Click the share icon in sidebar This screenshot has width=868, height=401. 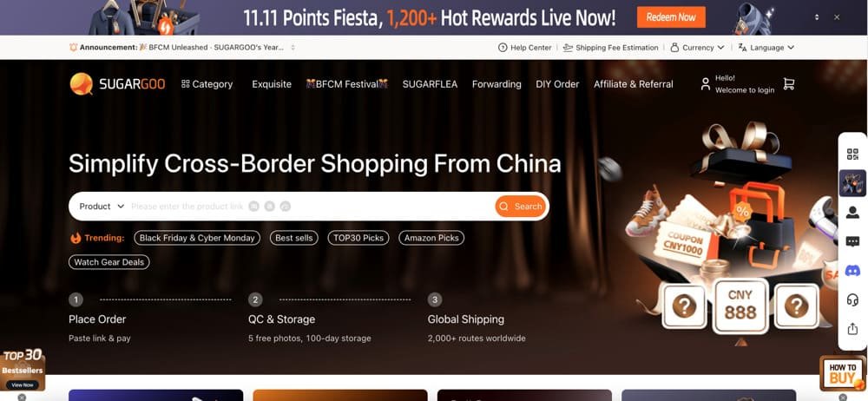coord(852,328)
